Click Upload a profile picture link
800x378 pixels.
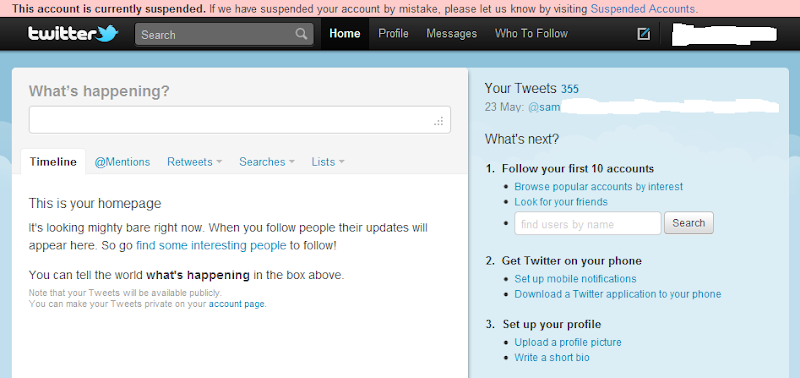click(568, 342)
